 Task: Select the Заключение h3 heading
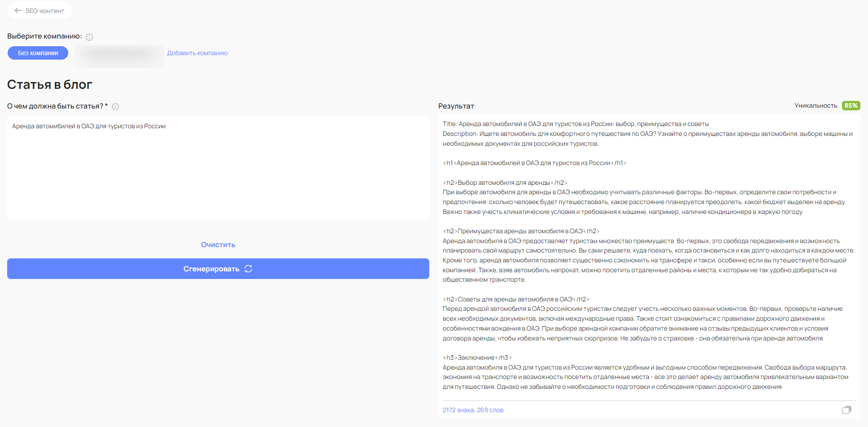click(477, 357)
